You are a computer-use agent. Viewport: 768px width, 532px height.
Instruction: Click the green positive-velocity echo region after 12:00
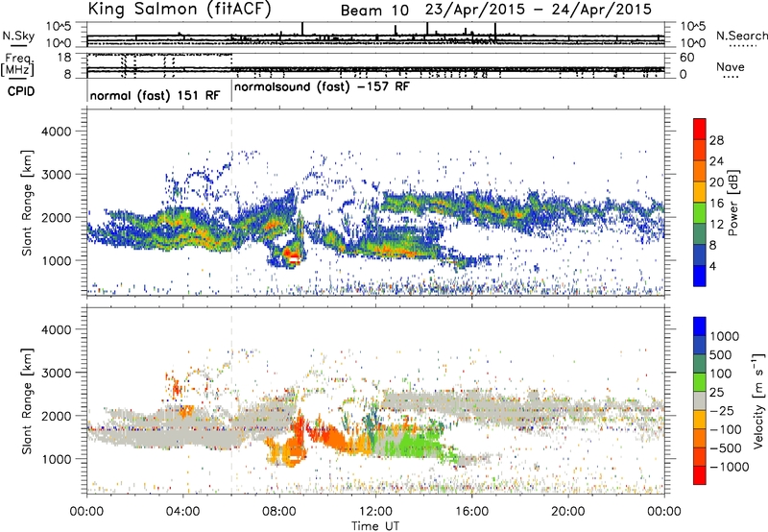point(414,444)
